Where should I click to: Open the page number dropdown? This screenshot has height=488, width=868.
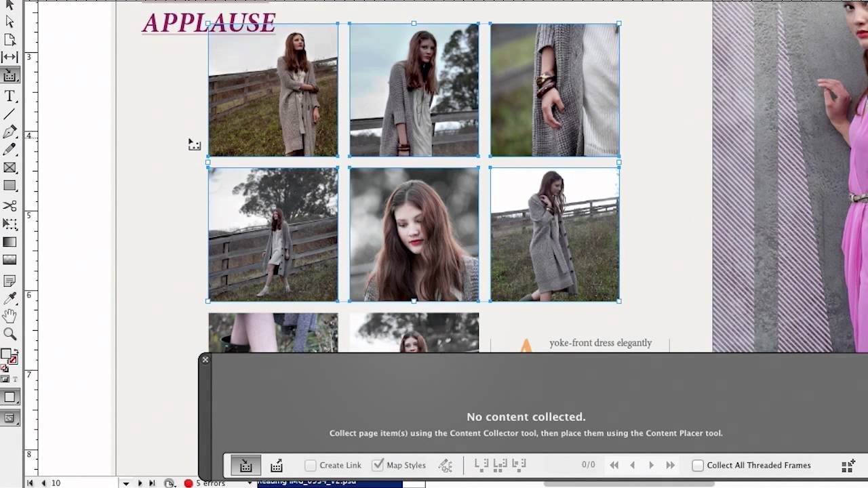click(x=125, y=483)
